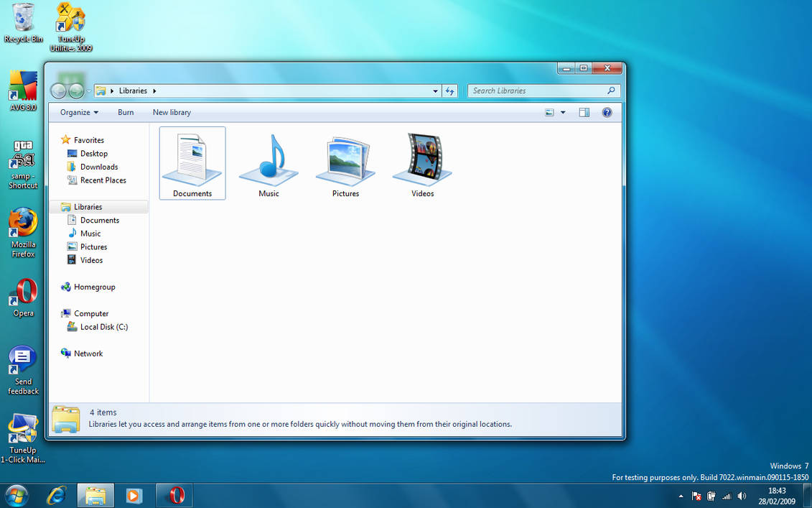The width and height of the screenshot is (812, 508).
Task: Show hidden tray icons arrow
Action: click(x=681, y=496)
